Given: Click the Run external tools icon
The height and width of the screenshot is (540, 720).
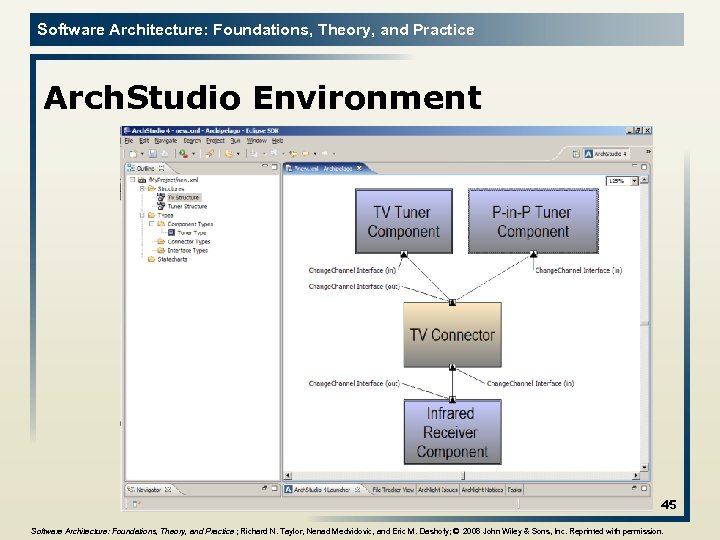Looking at the screenshot, I should pos(183,154).
